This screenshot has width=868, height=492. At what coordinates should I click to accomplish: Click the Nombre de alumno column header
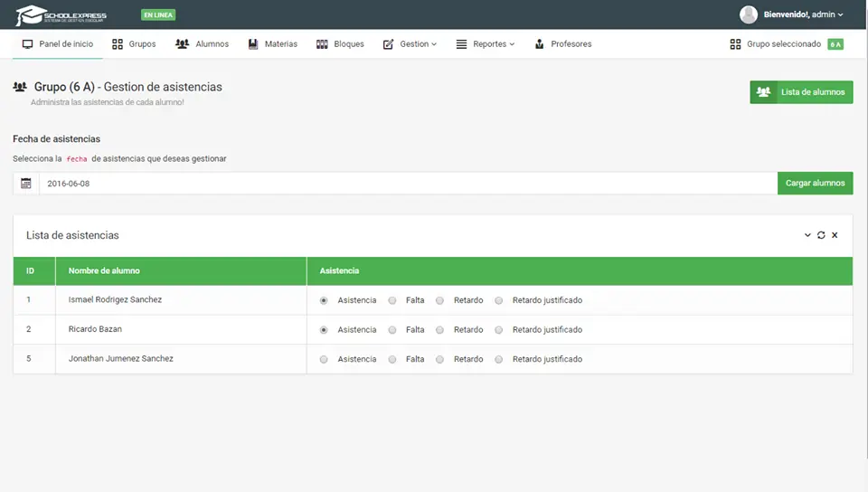tap(181, 270)
